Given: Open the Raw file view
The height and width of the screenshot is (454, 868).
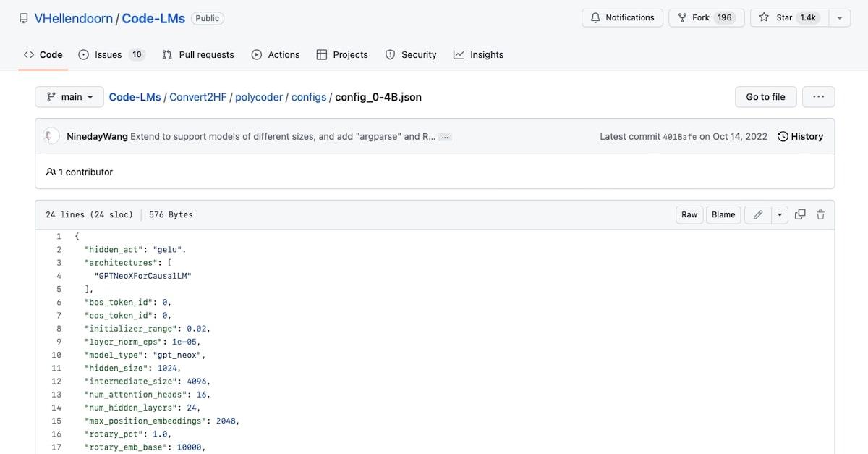Looking at the screenshot, I should 689,214.
